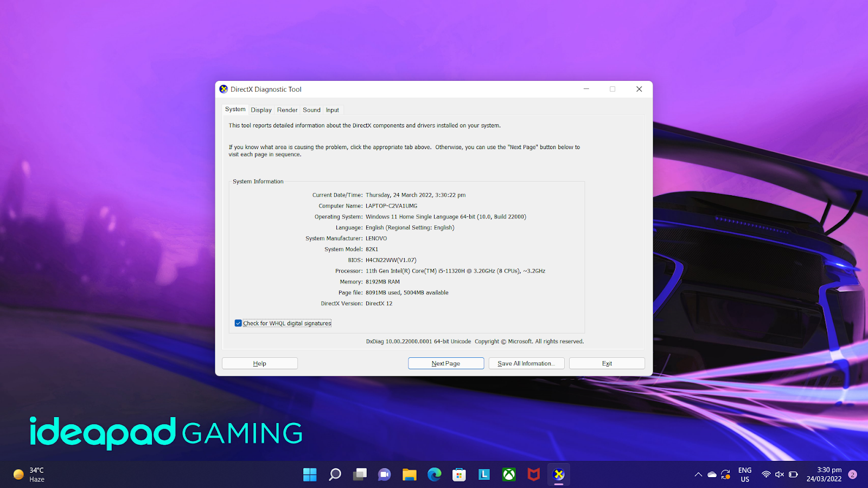This screenshot has height=488, width=868.
Task: Click the OneDrive cloud tray icon
Action: [712, 474]
